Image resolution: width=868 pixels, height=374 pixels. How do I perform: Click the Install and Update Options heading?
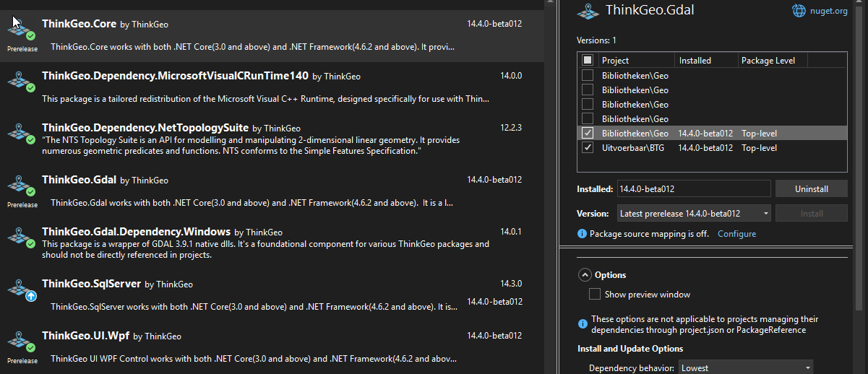pos(630,349)
